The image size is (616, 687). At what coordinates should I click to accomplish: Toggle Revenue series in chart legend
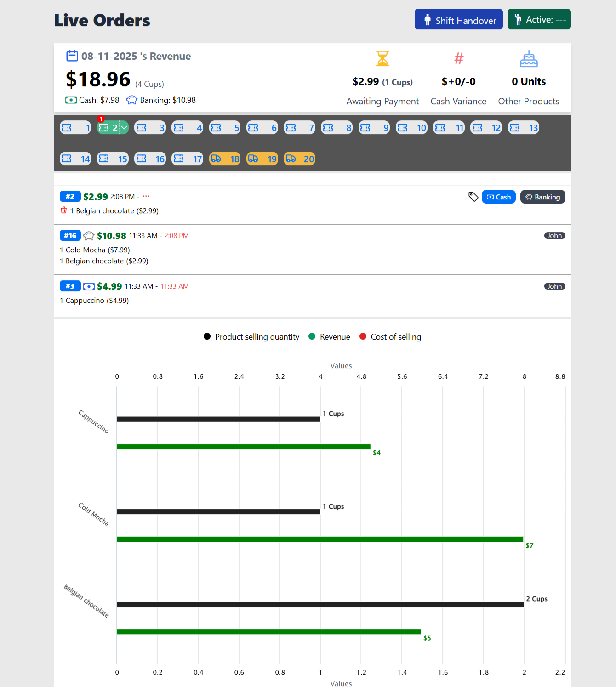click(330, 337)
